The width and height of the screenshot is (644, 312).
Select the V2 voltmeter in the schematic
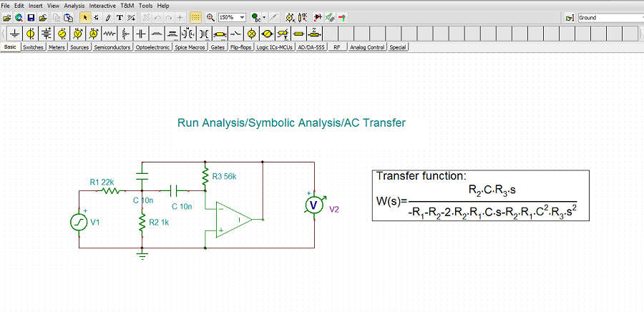[313, 205]
